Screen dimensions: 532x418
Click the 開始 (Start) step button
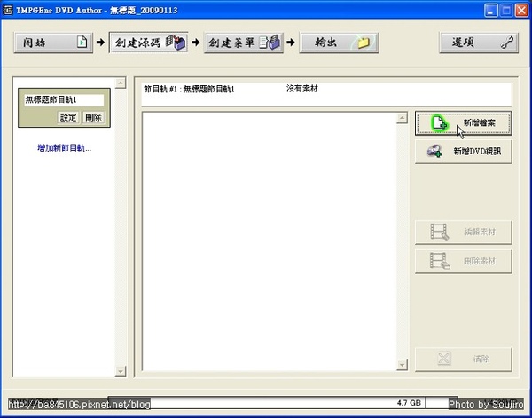(53, 43)
